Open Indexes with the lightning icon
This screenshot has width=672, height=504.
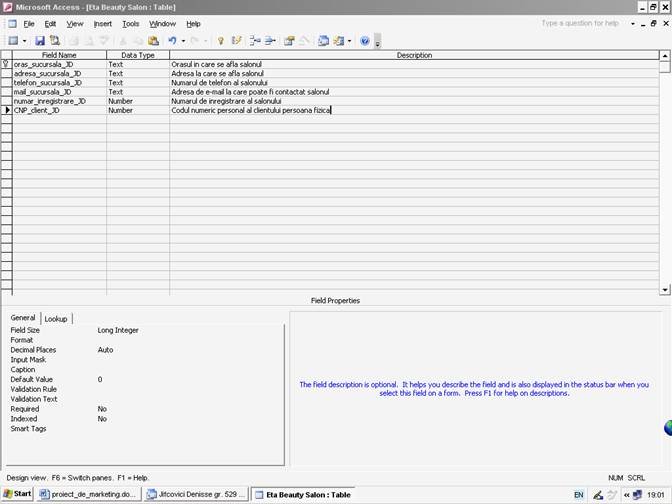pos(236,41)
